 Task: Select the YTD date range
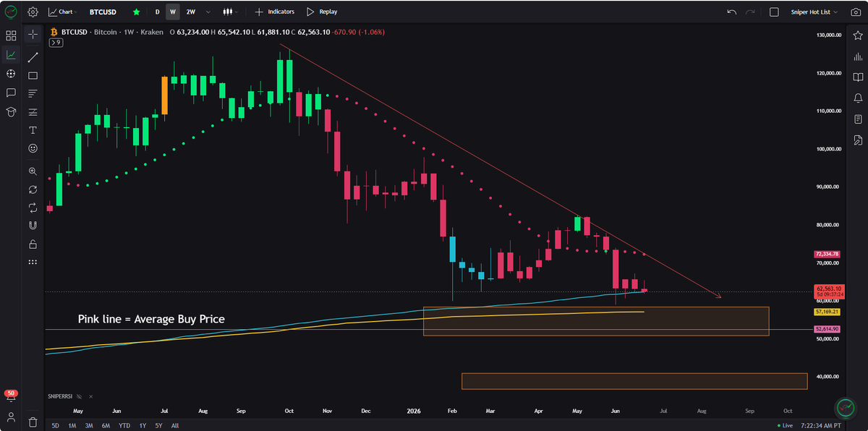[x=124, y=425]
